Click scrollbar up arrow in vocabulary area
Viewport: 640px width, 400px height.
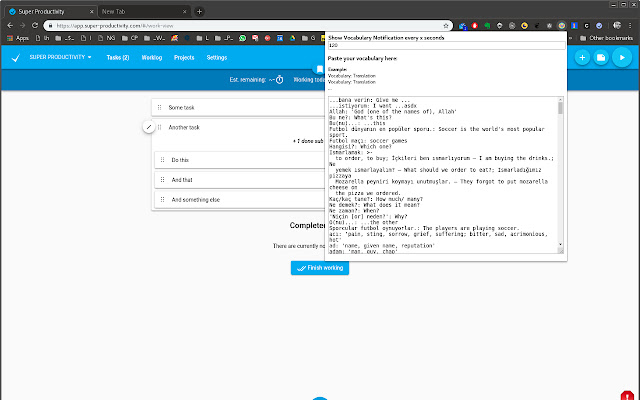pyautogui.click(x=560, y=99)
